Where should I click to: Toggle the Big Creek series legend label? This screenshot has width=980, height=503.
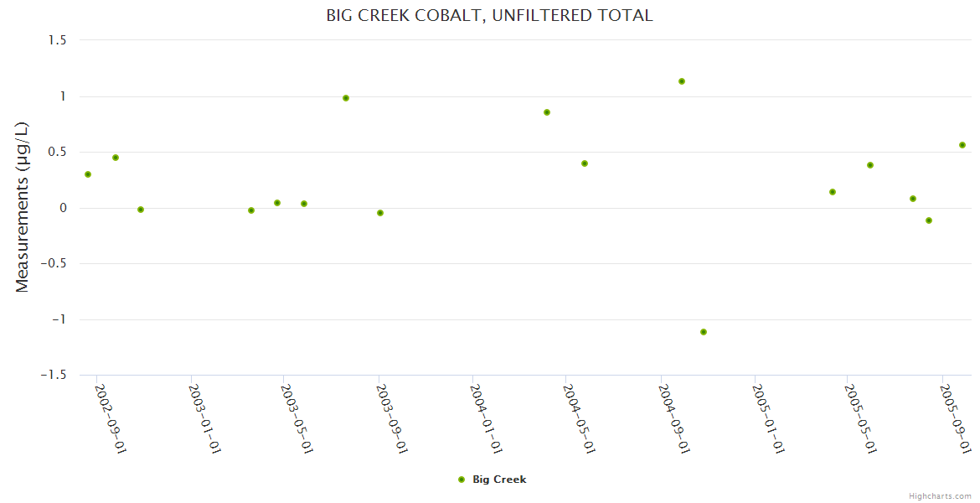499,480
